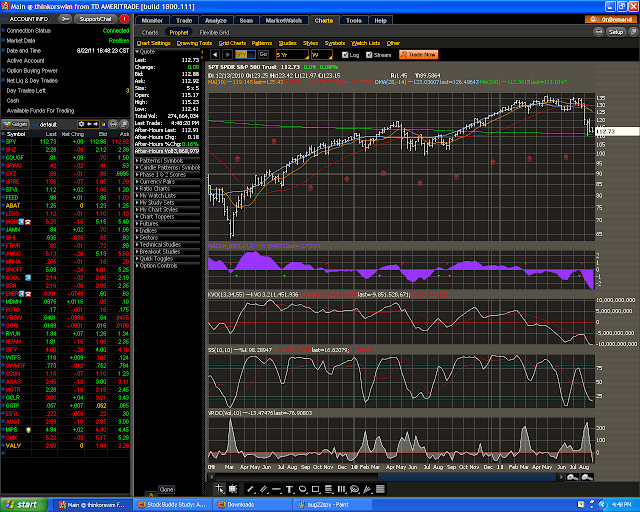
Task: Select the ellipse drawing tool
Action: coord(302,489)
